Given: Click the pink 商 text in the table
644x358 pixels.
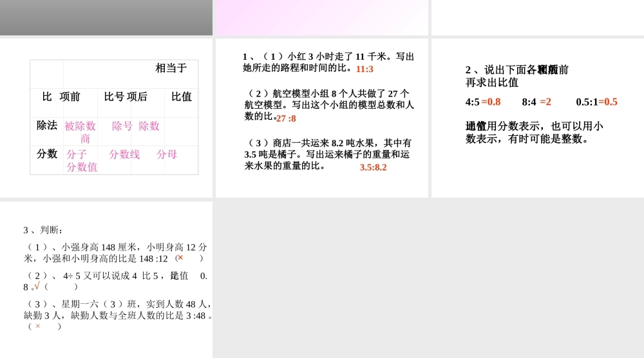Looking at the screenshot, I should [x=85, y=139].
